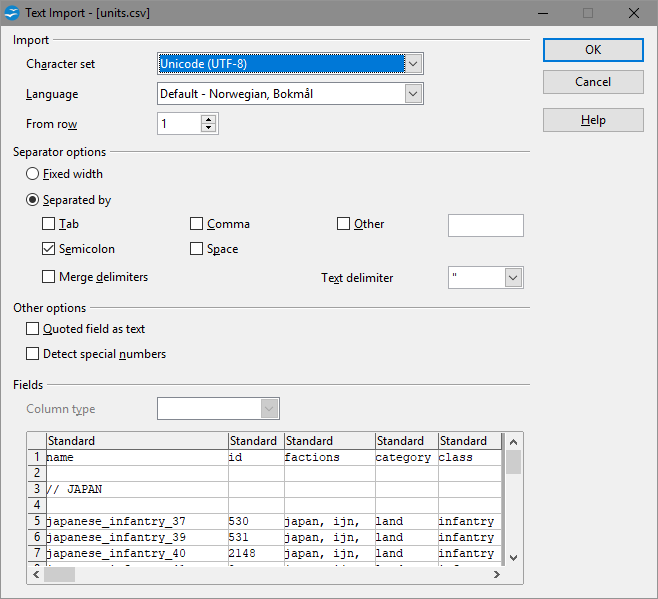The height and width of the screenshot is (599, 658).
Task: Open Help for Text Import
Action: coord(593,120)
